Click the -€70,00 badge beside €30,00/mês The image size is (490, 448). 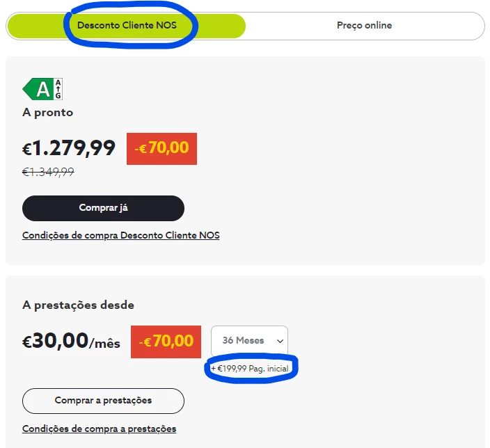click(166, 342)
